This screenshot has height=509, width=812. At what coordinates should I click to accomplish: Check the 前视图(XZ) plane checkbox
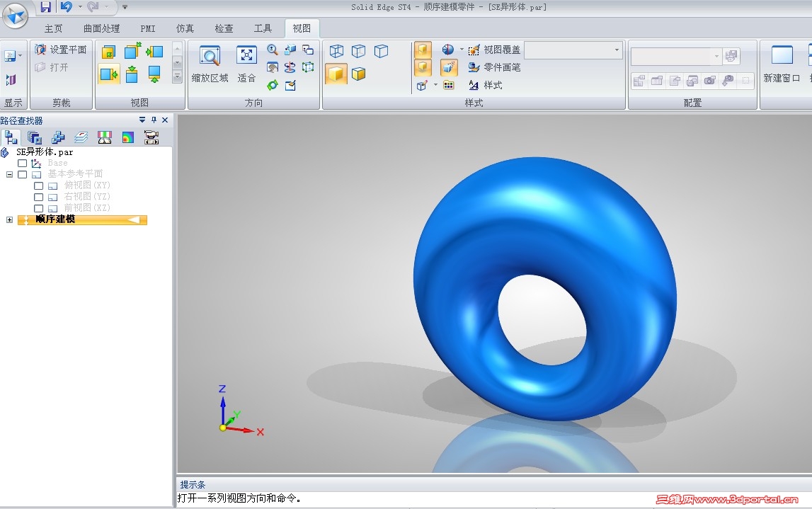coord(38,208)
